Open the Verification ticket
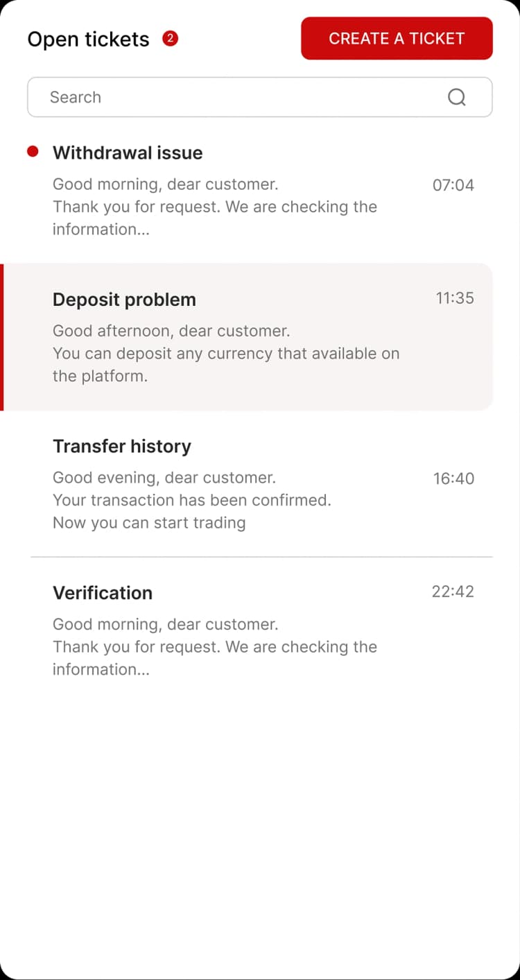Viewport: 520px width, 980px height. (103, 593)
